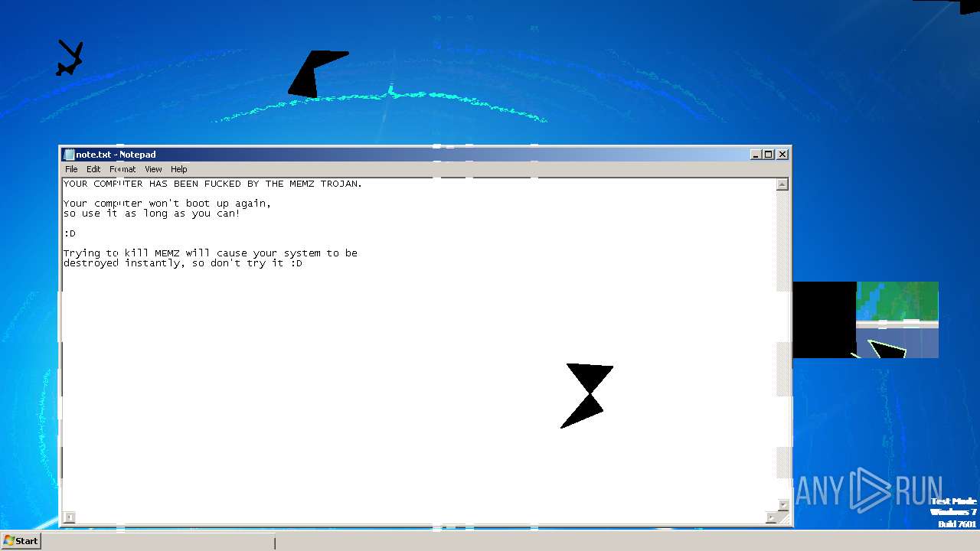Click the vertical scrollbar down arrow
The height and width of the screenshot is (551, 980).
782,505
